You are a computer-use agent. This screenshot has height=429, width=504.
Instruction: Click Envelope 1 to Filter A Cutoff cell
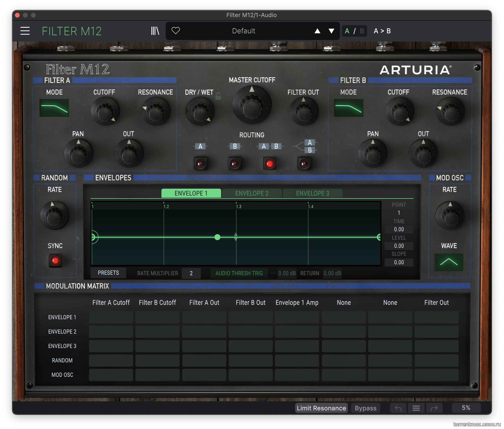tap(111, 317)
